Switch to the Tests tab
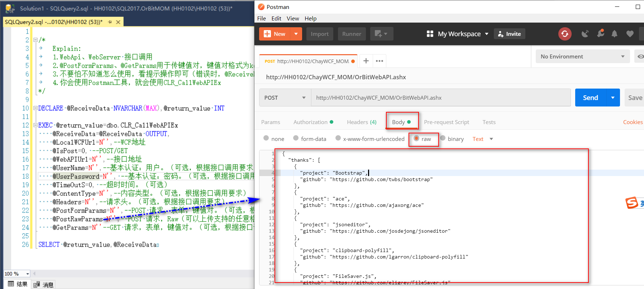 489,122
